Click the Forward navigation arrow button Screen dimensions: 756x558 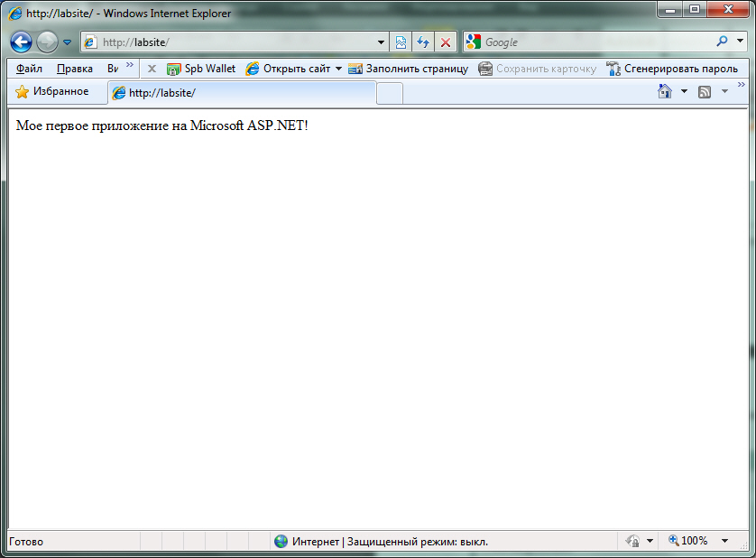coord(47,42)
